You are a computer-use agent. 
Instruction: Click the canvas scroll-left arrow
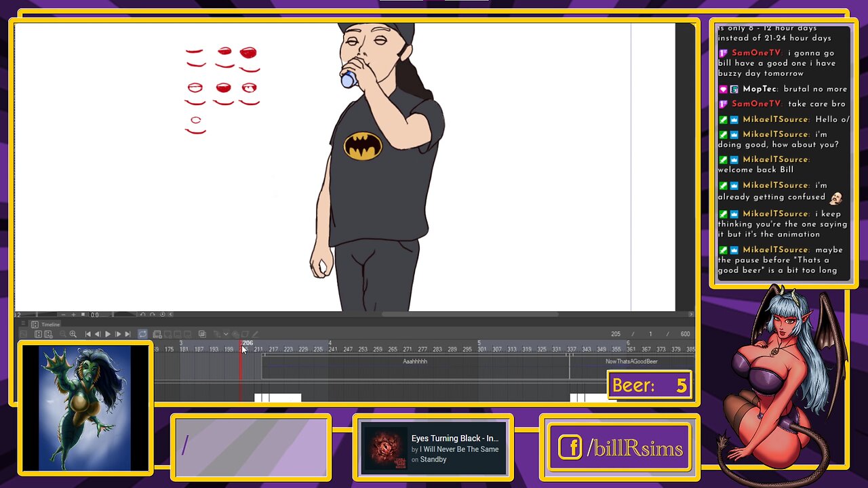(x=171, y=314)
